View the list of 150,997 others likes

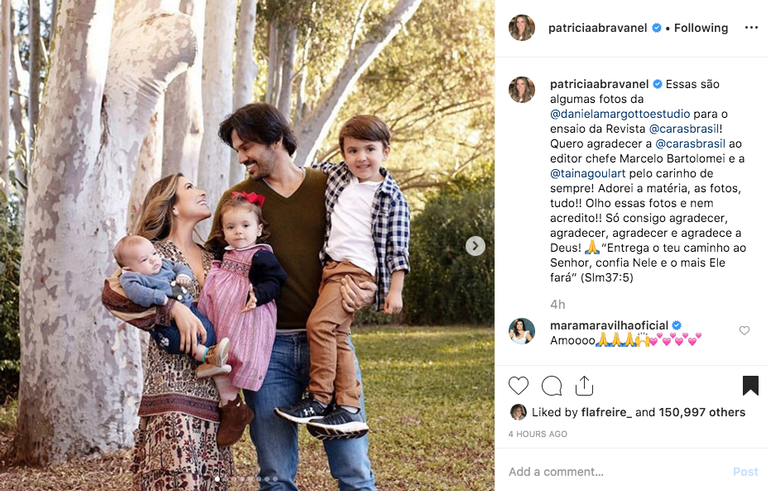coord(702,412)
